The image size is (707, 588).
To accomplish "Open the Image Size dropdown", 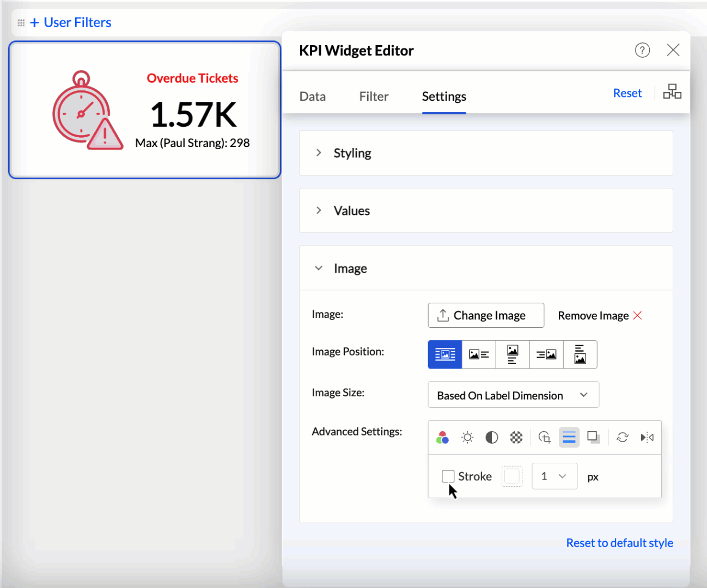I will pos(513,395).
